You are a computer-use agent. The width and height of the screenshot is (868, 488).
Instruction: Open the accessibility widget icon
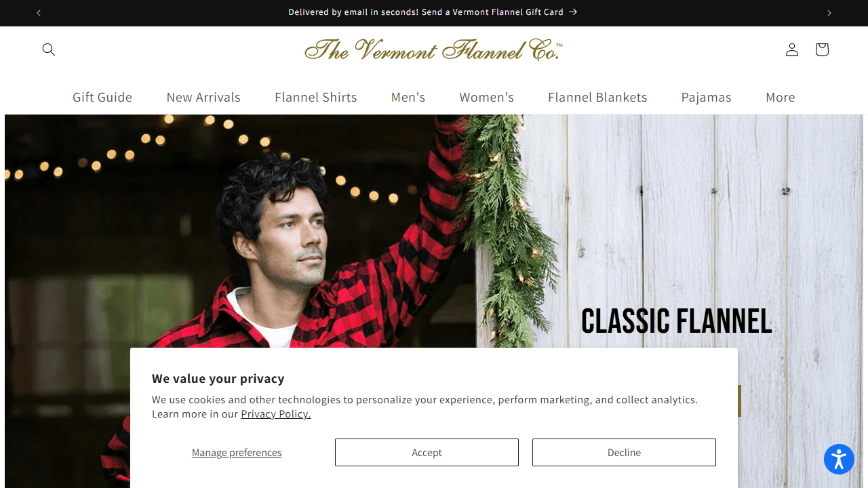tap(839, 460)
